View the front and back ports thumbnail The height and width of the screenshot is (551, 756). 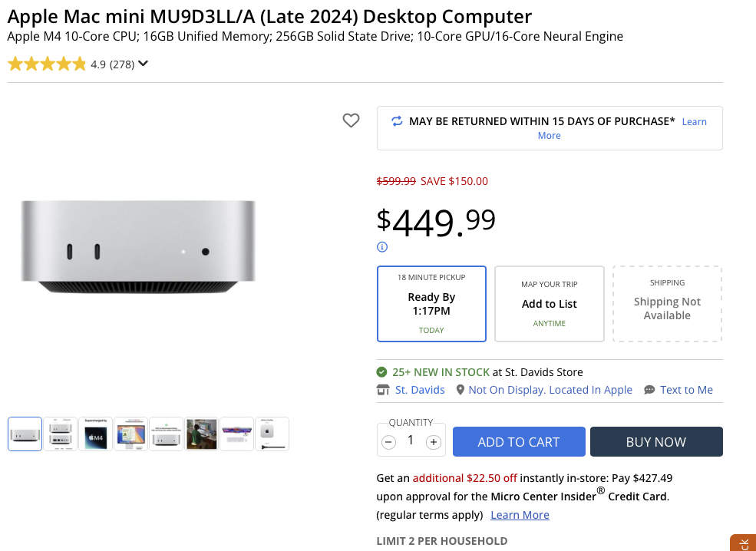click(x=61, y=434)
